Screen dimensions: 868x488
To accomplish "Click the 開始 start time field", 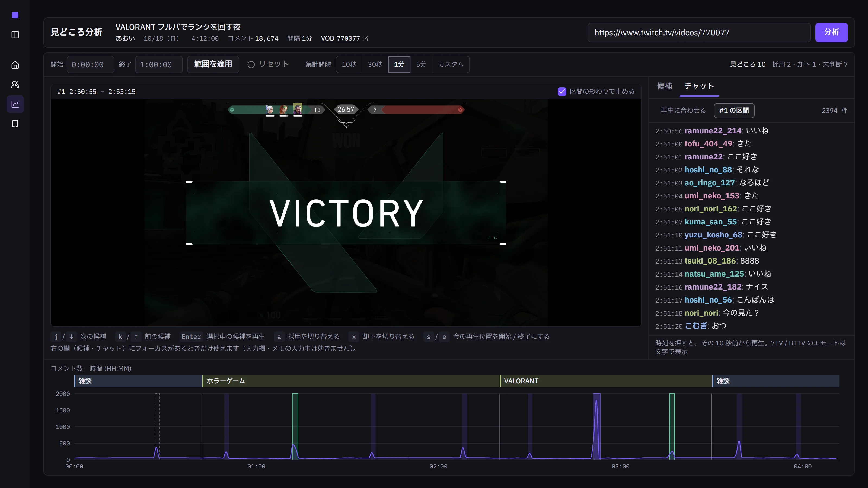I will 90,64.
